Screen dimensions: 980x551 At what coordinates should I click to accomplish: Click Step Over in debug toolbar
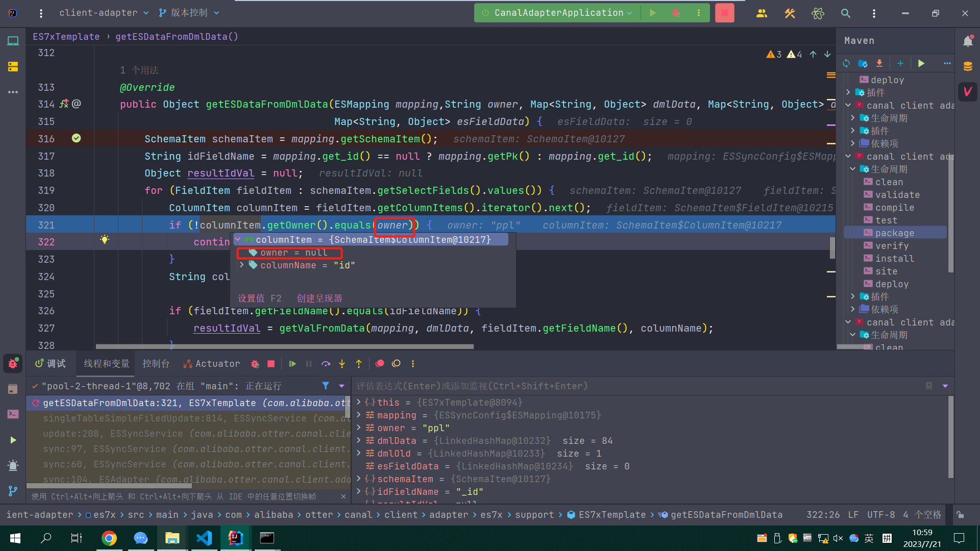click(x=326, y=364)
